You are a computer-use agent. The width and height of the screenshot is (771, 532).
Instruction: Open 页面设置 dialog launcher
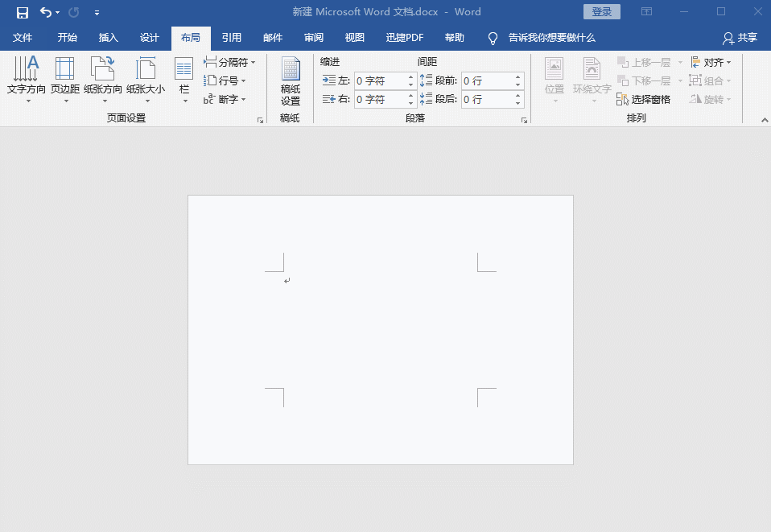260,120
